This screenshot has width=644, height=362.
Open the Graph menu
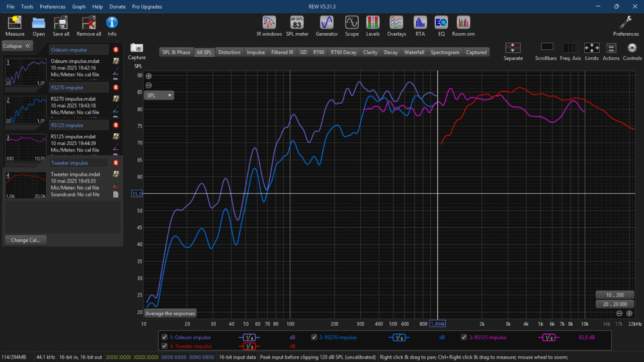[78, 7]
